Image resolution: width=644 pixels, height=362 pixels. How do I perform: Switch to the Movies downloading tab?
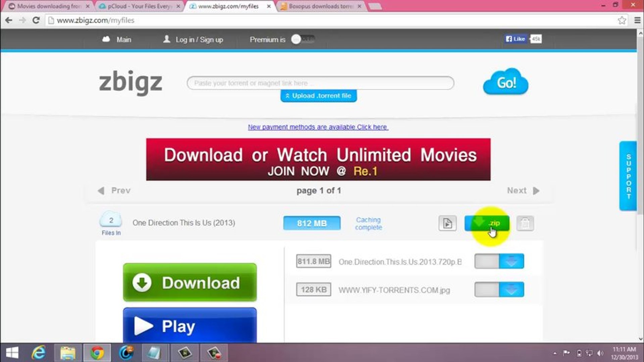pyautogui.click(x=49, y=6)
